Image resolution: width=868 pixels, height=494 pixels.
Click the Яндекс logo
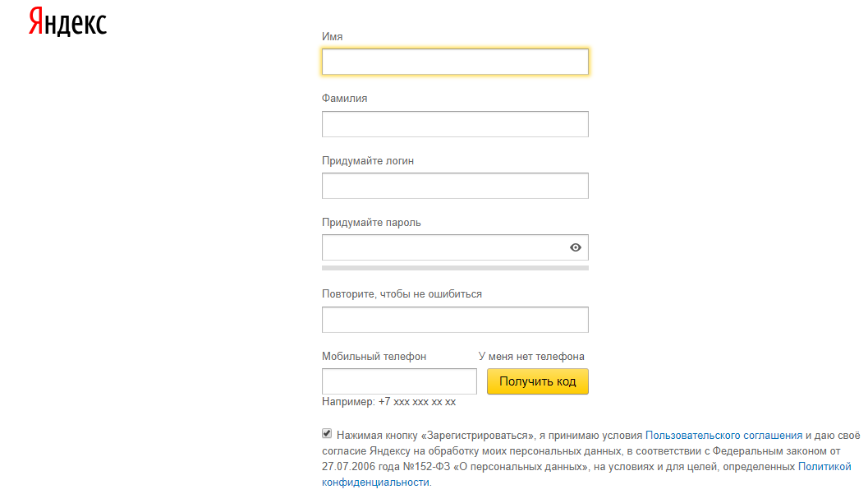pos(67,22)
